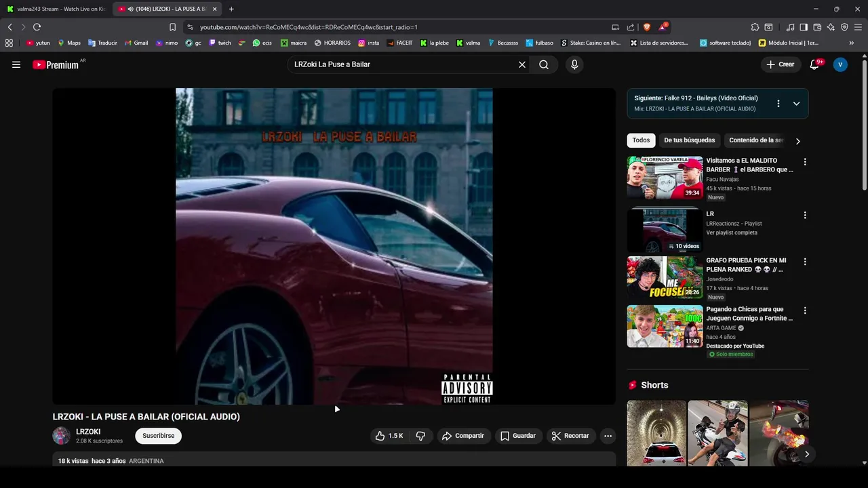Open the twich bookmark
This screenshot has width=868, height=488.
220,43
